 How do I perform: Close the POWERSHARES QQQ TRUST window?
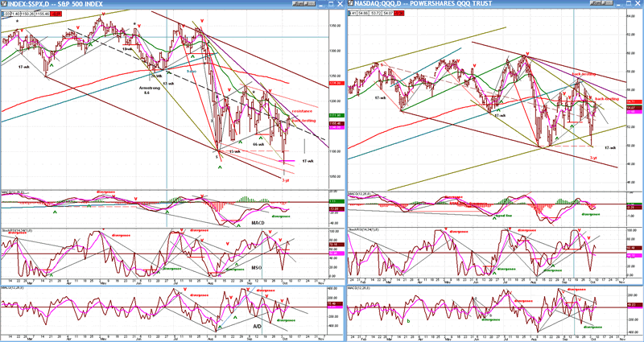[638, 4]
